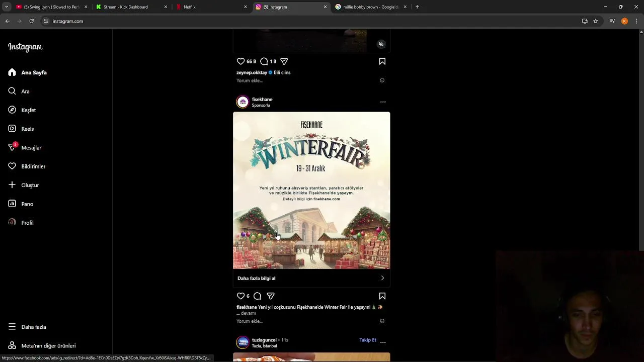This screenshot has width=644, height=362.
Task: Open 66 B likes count
Action: (x=251, y=61)
